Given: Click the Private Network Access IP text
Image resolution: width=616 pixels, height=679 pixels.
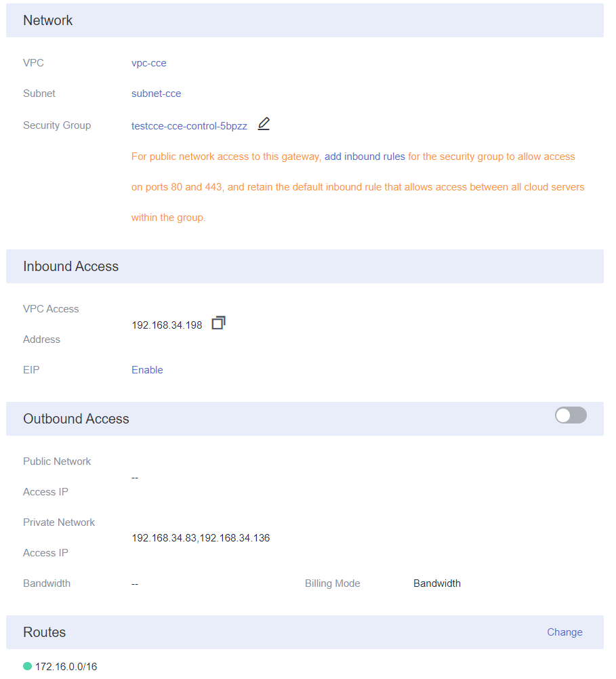Looking at the screenshot, I should pyautogui.click(x=201, y=537).
